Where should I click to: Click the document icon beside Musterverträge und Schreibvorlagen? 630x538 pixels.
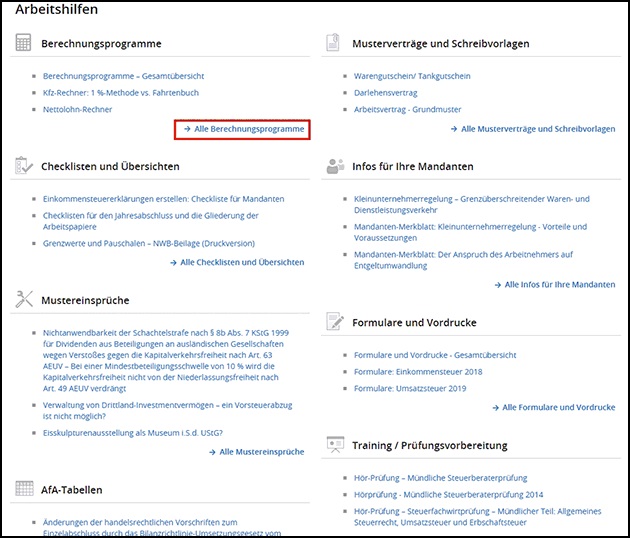(x=335, y=44)
